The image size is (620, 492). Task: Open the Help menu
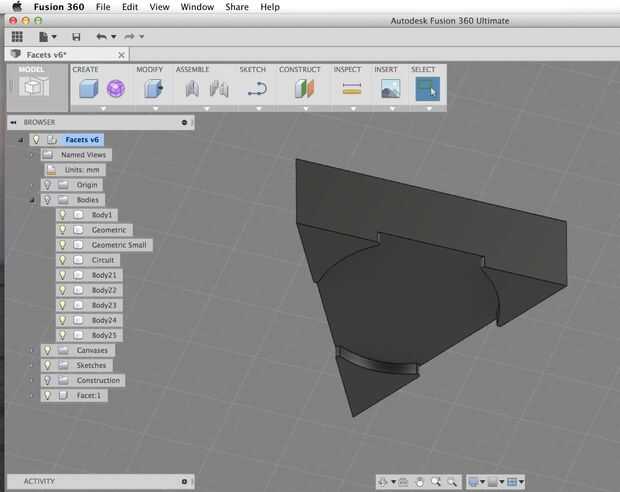[270, 7]
